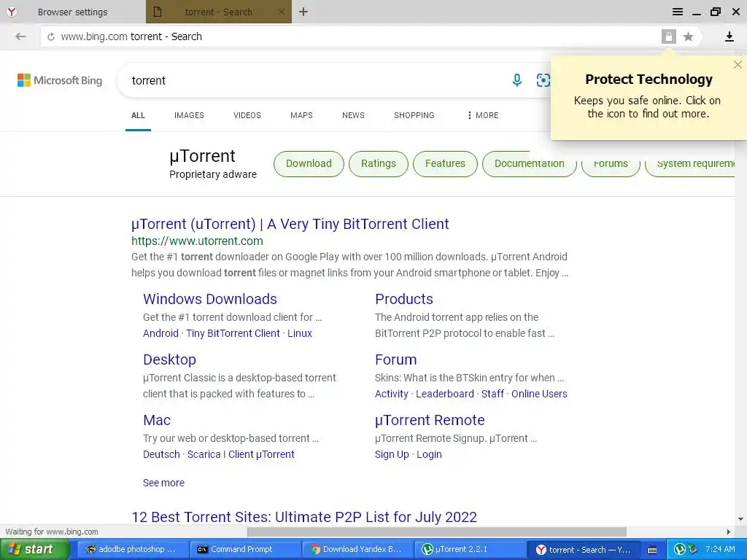
Task: Expand the MORE search categories menu
Action: coord(483,115)
